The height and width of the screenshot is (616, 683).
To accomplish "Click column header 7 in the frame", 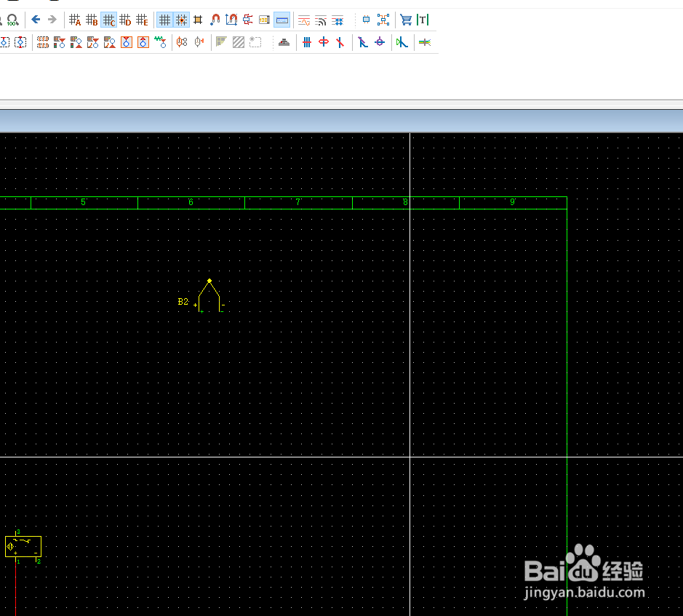I will coord(298,202).
